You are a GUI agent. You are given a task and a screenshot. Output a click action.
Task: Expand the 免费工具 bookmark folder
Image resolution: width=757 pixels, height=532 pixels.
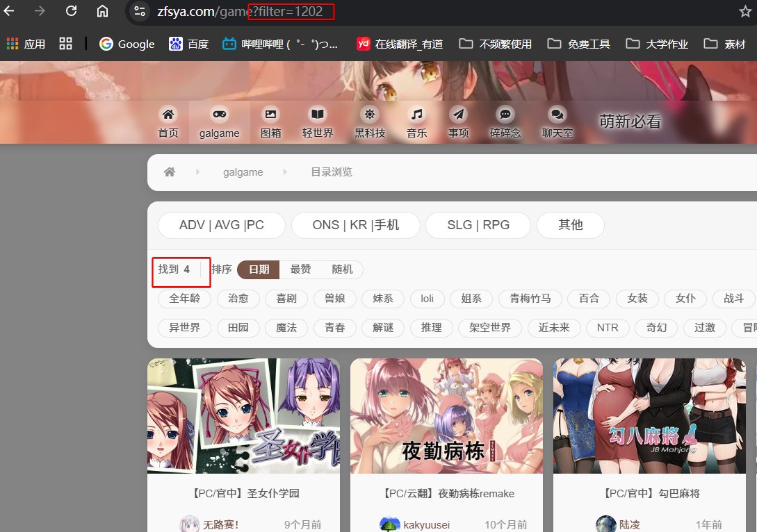[579, 44]
